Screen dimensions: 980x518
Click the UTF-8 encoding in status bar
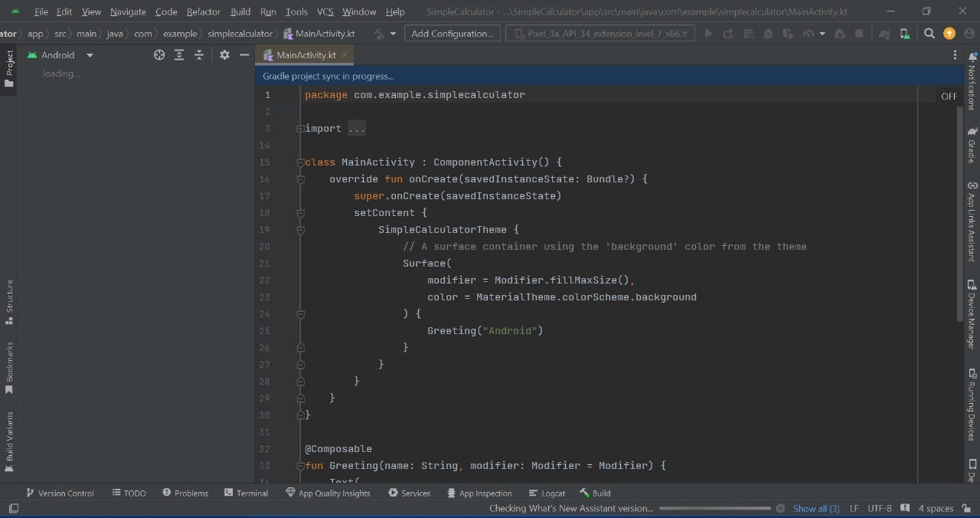[x=880, y=508]
